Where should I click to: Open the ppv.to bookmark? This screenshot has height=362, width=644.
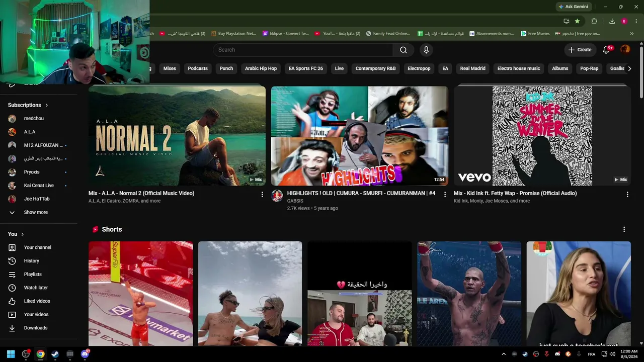pos(577,34)
